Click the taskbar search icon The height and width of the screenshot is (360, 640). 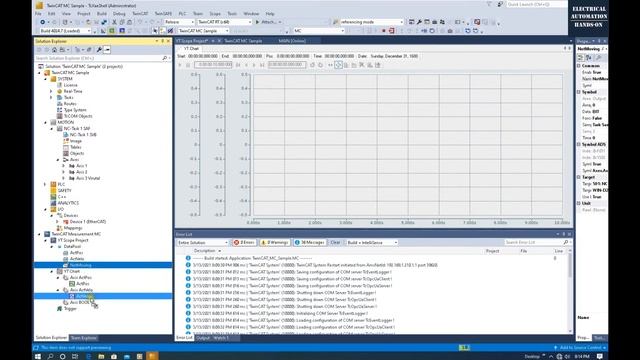(50, 356)
